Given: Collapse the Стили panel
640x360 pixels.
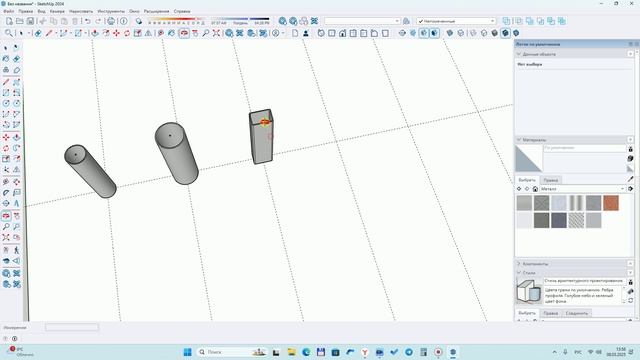Looking at the screenshot, I should [519, 273].
